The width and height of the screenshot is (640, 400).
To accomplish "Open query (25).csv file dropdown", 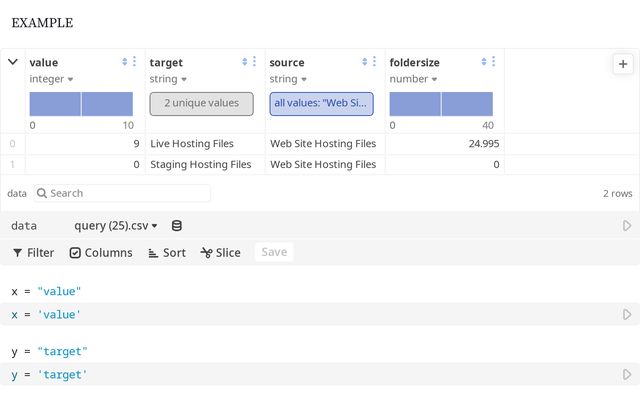I will [116, 226].
